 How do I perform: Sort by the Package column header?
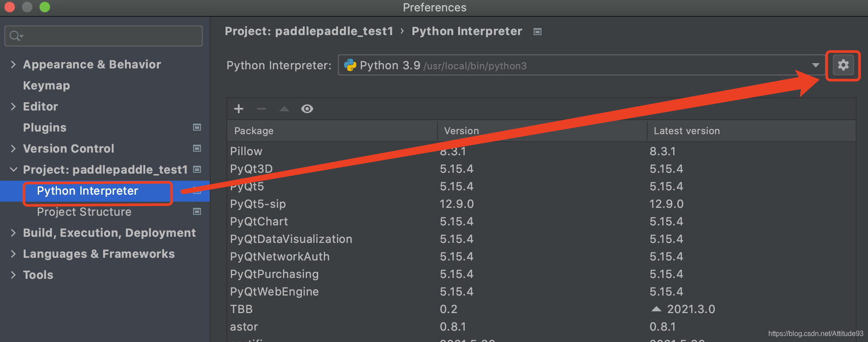point(332,131)
